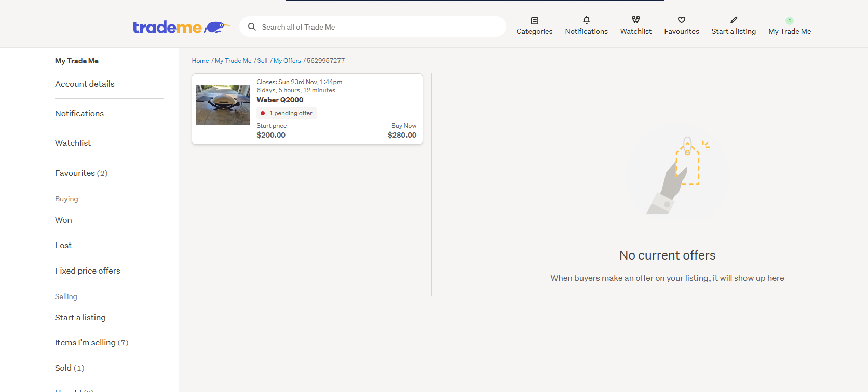Screen dimensions: 868x392
Task: Click the 1 pending offer badge
Action: [x=287, y=113]
